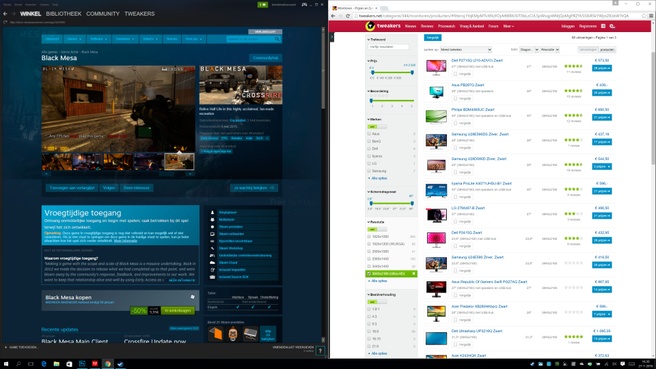Viewport: 656px width, 369px height.
Task: Click tweakers Trefwoord keyword input
Action: click(x=389, y=47)
